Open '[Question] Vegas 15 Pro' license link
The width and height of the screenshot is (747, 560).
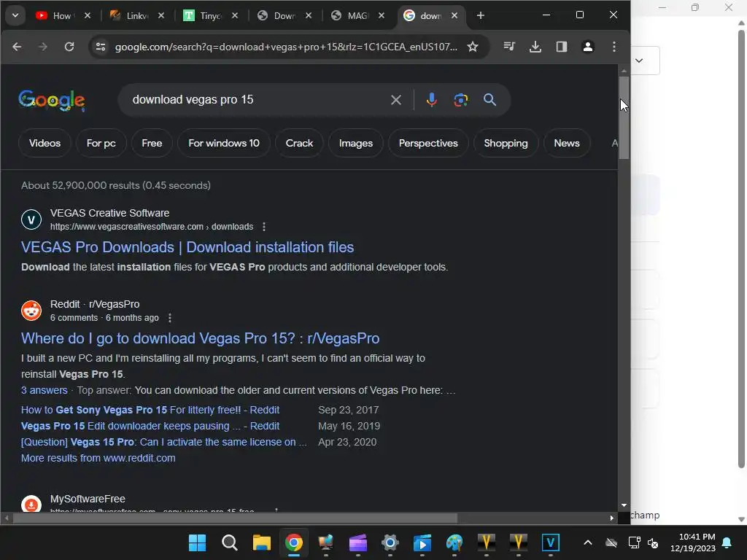click(x=164, y=442)
